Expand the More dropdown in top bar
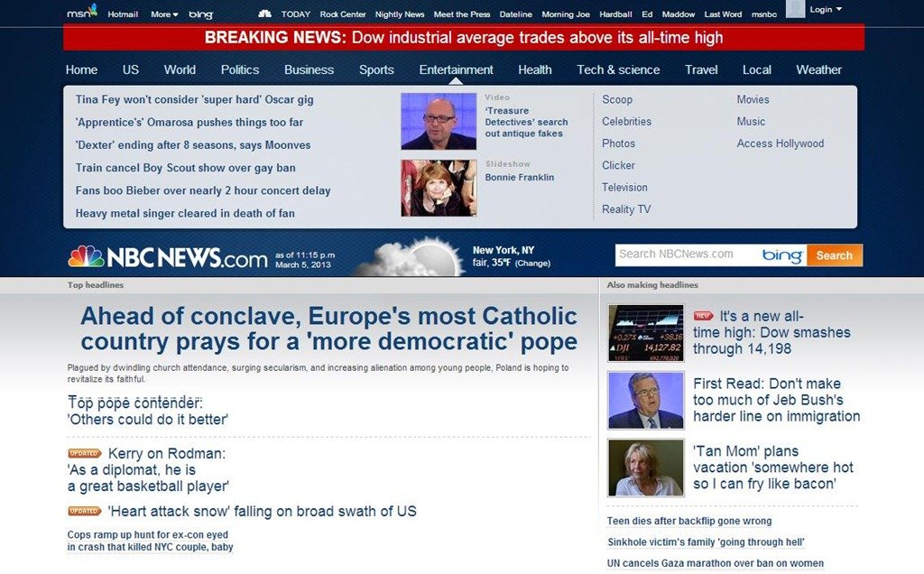Image resolution: width=924 pixels, height=574 pixels. pos(164,14)
